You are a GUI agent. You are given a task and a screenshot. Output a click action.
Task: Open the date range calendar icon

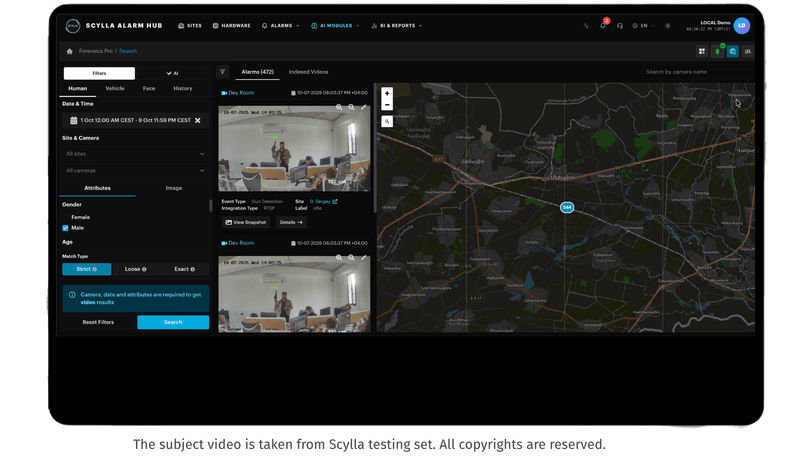coord(74,120)
